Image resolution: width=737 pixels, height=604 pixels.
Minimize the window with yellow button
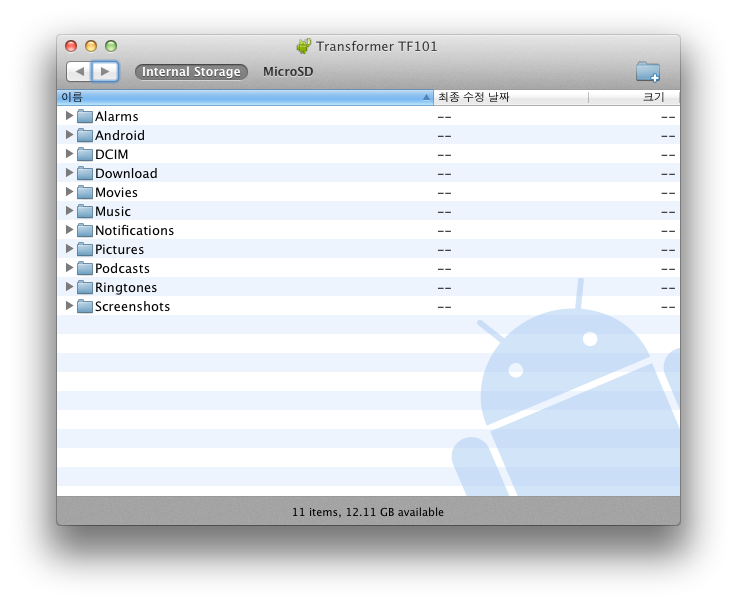91,46
